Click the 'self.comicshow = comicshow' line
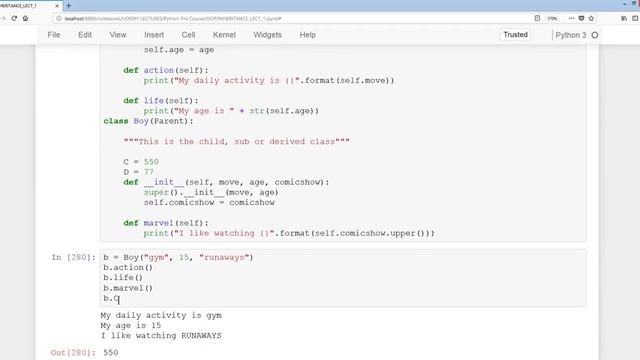Screen dimensions: 640x360 (x=209, y=202)
